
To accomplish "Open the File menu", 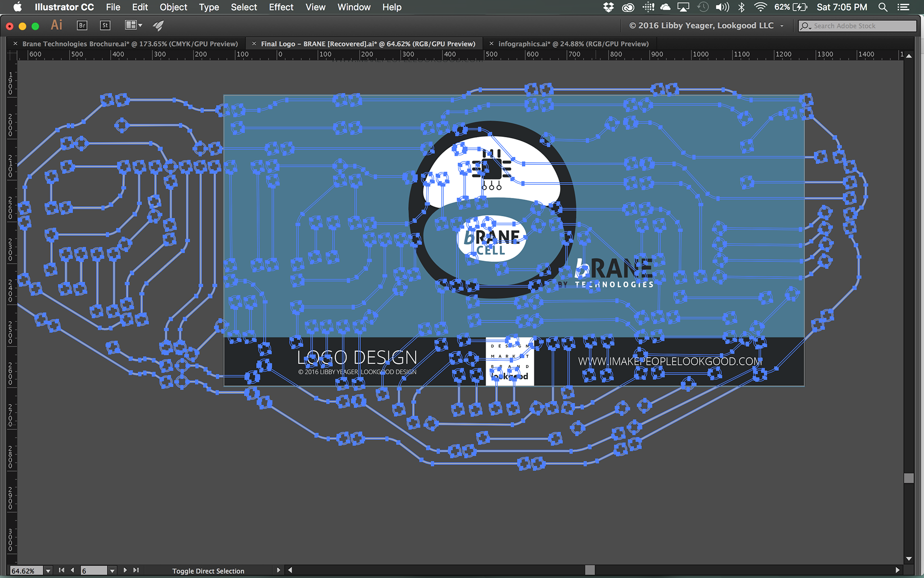I will [113, 7].
